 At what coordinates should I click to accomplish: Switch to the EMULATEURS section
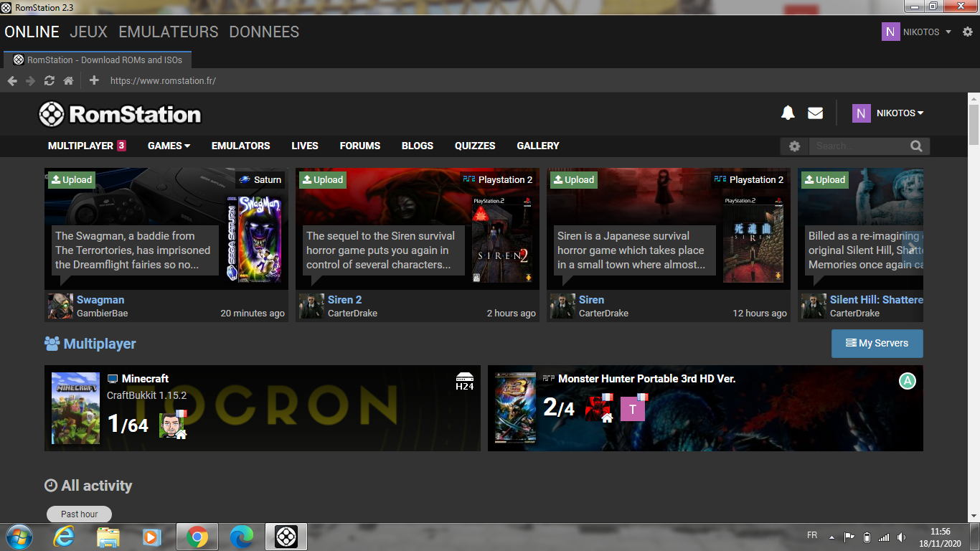169,32
